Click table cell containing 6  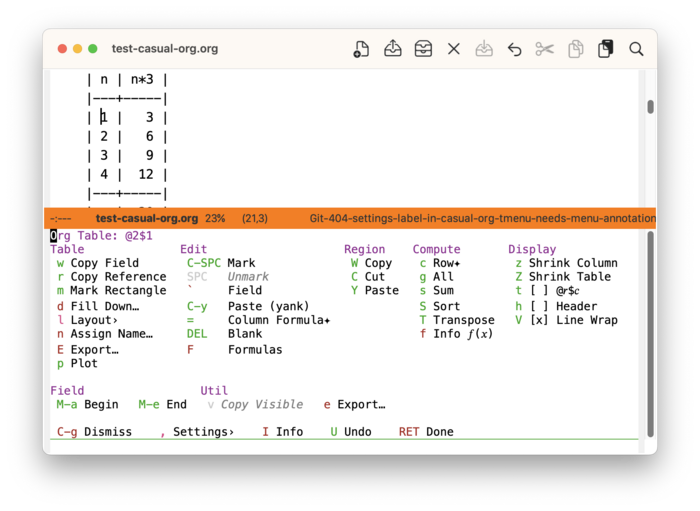point(150,136)
